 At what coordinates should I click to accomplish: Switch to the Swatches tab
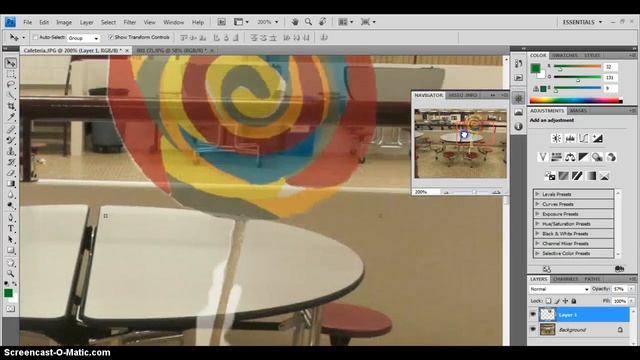564,55
